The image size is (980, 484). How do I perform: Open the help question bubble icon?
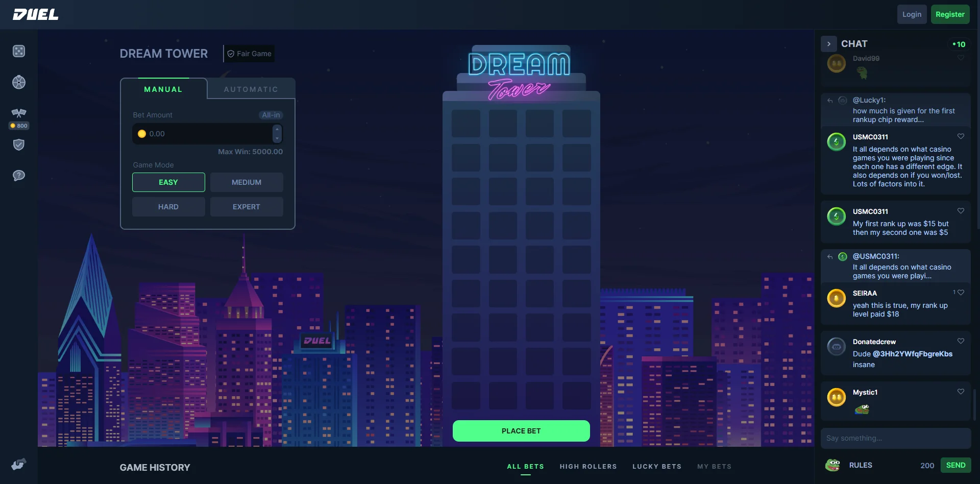click(x=19, y=176)
